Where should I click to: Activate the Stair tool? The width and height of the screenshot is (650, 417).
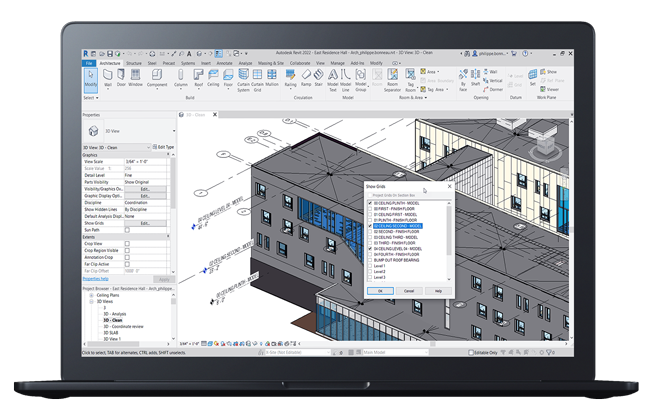[x=318, y=78]
